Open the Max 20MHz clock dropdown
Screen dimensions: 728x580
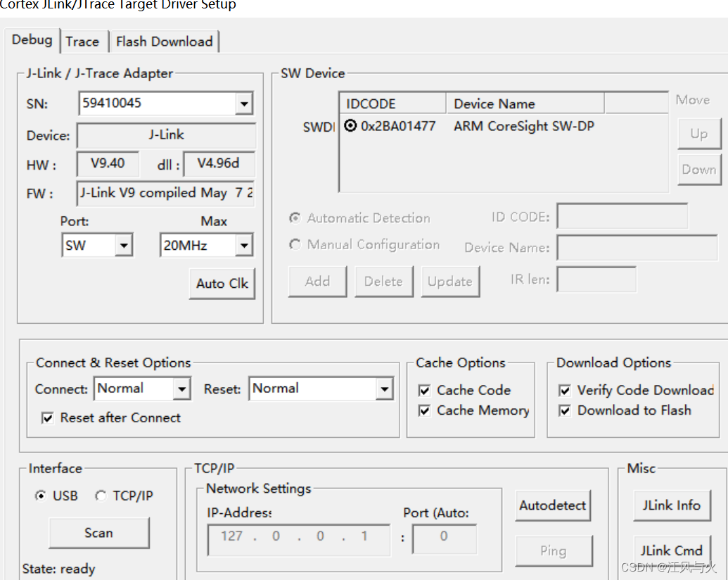244,246
